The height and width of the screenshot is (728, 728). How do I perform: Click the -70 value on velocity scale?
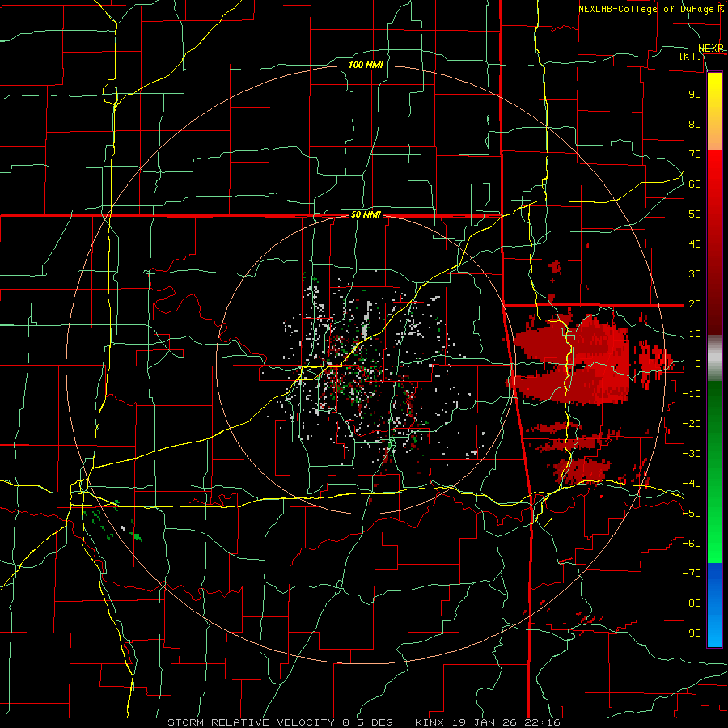click(692, 574)
